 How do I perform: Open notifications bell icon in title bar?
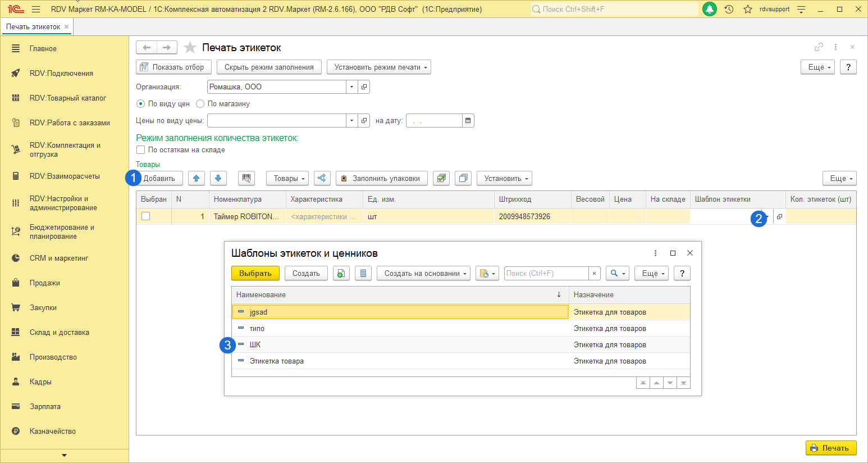710,9
